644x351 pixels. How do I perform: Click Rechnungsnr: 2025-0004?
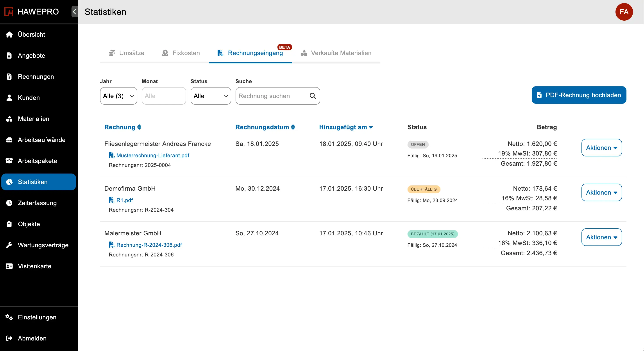tap(140, 165)
